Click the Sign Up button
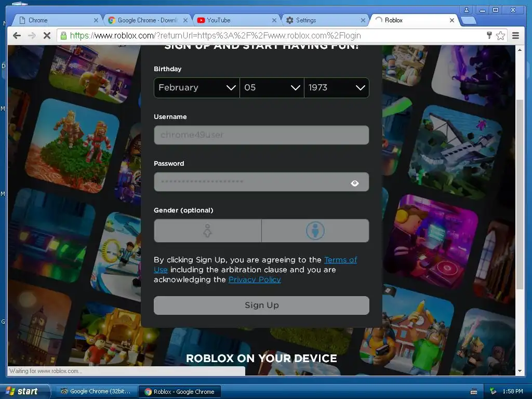Screen dimensions: 532x399 click(262, 305)
